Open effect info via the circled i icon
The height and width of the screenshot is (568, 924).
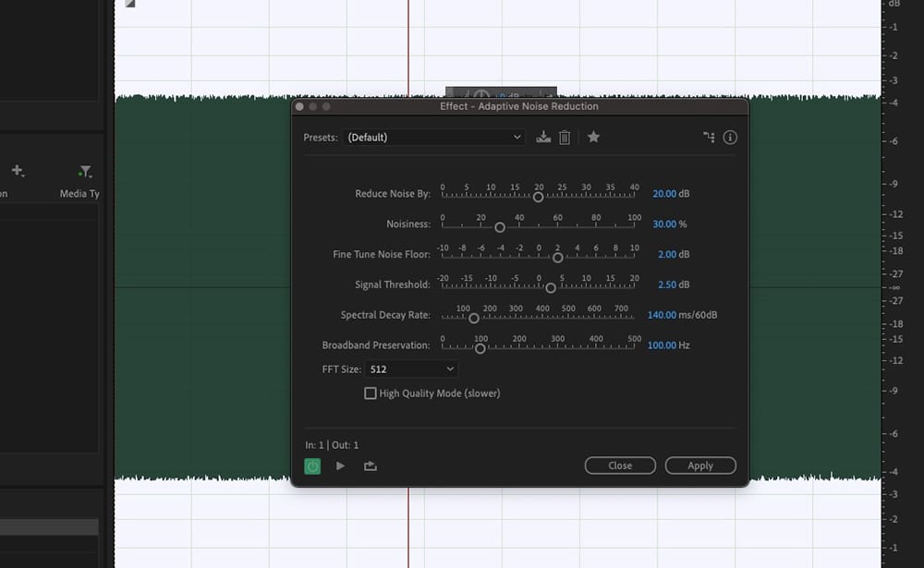pyautogui.click(x=730, y=138)
